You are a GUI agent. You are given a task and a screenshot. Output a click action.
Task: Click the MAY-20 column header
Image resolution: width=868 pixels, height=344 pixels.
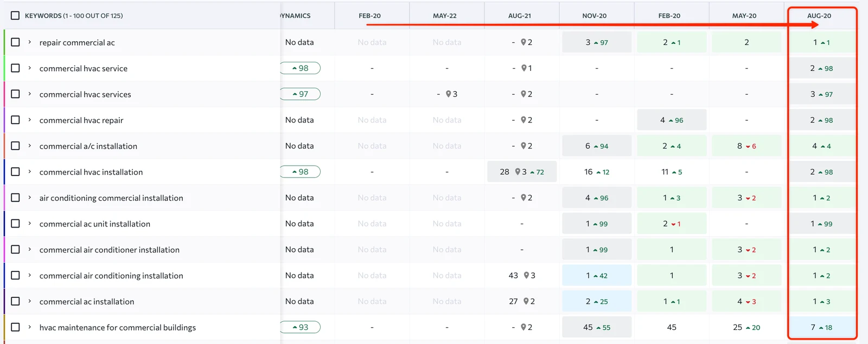click(744, 16)
